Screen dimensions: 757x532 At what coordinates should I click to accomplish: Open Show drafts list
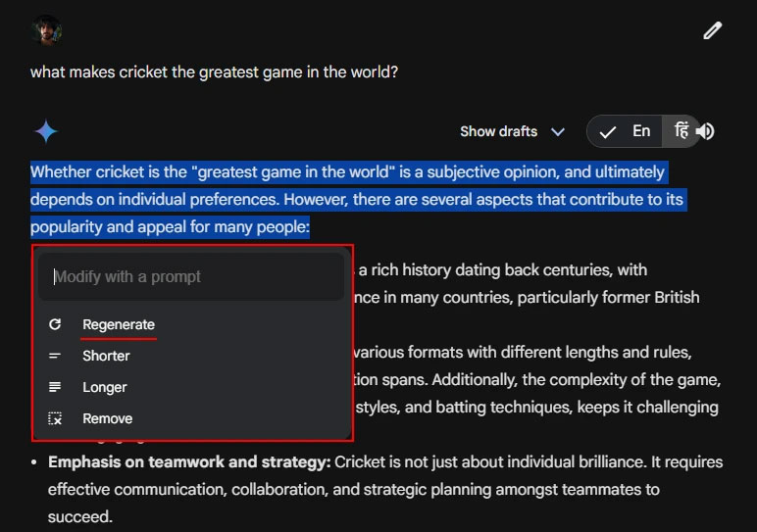[x=499, y=131]
